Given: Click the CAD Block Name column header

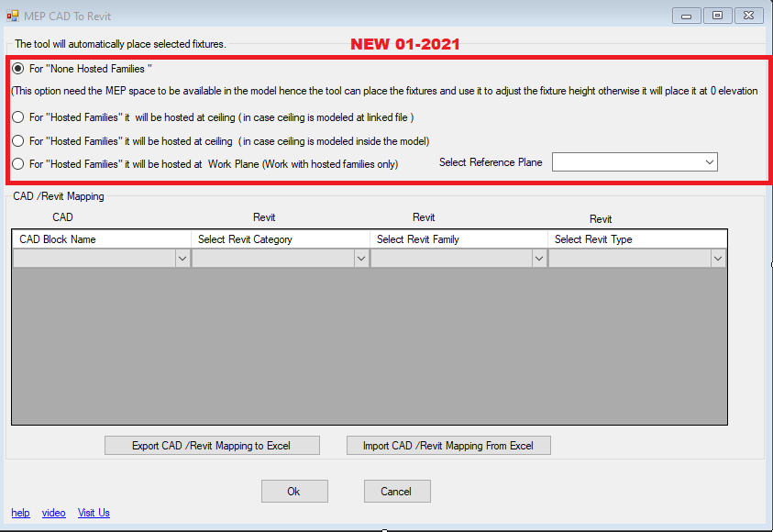Looking at the screenshot, I should pos(102,239).
